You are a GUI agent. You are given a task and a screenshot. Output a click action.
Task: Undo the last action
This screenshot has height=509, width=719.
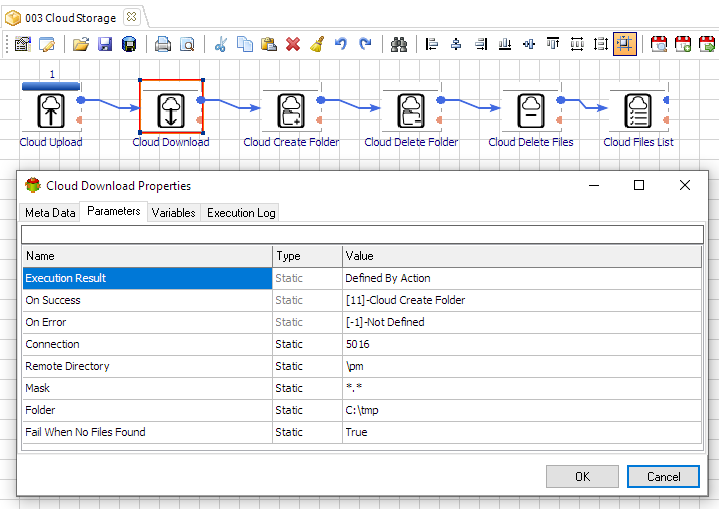(341, 44)
